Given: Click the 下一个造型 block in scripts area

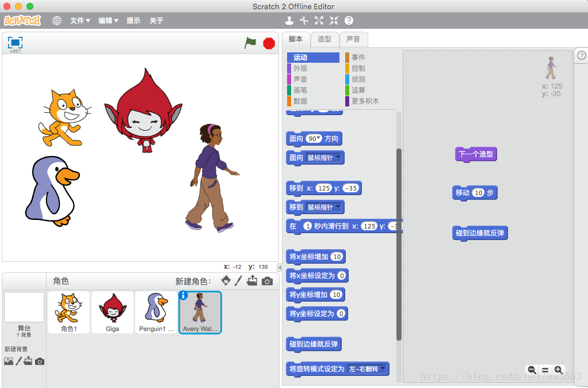Looking at the screenshot, I should click(476, 154).
